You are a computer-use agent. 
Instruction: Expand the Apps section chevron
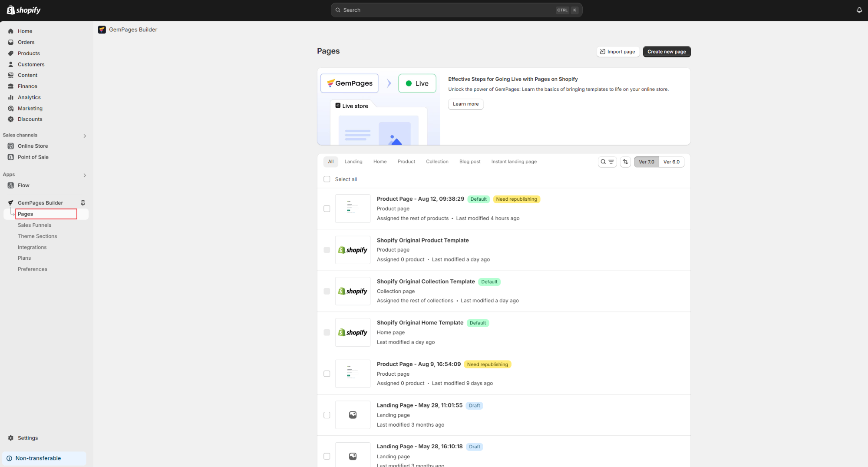click(85, 175)
